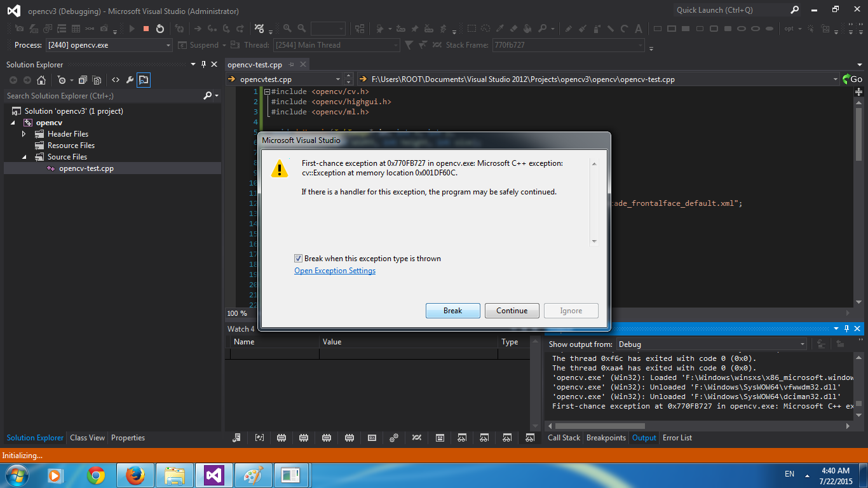Click the Windows Start button
868x488 pixels.
coord(16,475)
